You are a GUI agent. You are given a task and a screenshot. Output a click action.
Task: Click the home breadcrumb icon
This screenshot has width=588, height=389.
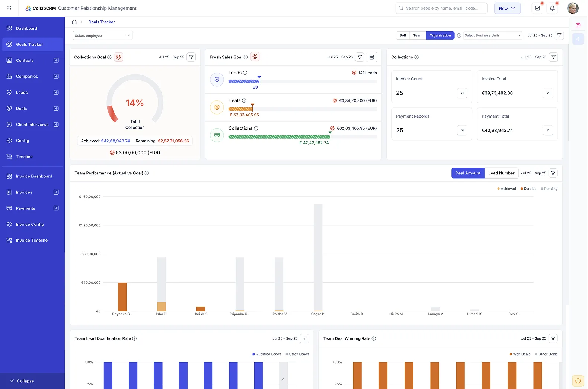point(74,22)
